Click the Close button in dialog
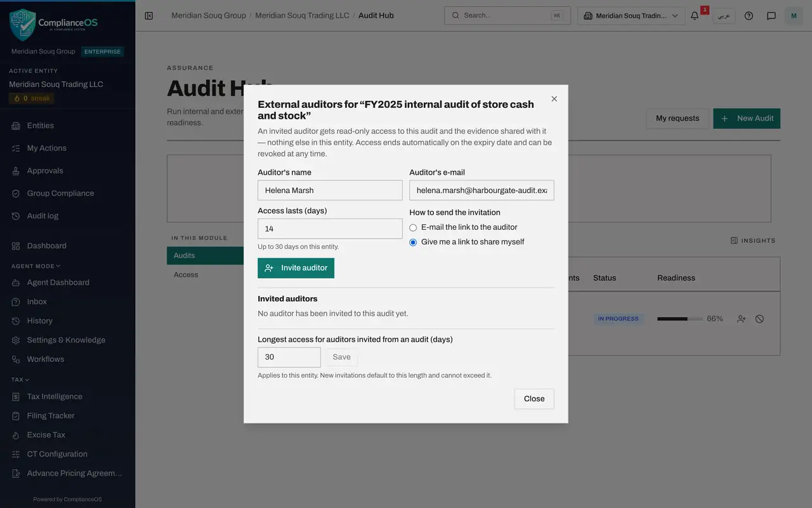Image resolution: width=812 pixels, height=508 pixels. (534, 399)
